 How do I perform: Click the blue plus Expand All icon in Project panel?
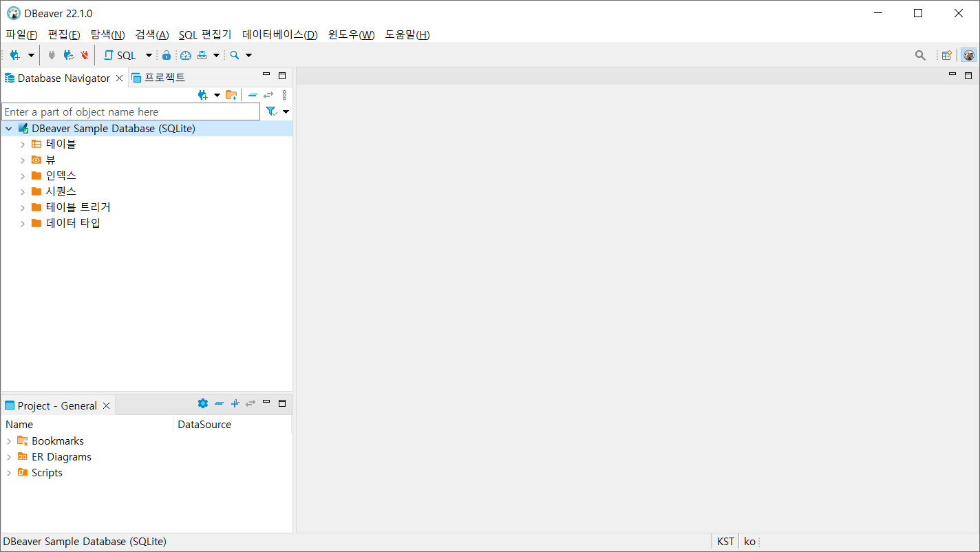235,403
